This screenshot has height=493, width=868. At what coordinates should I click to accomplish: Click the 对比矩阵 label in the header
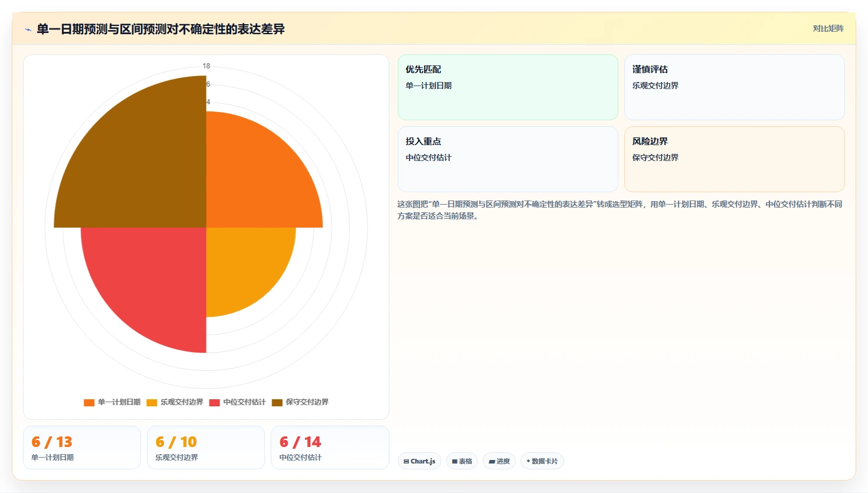pos(828,28)
